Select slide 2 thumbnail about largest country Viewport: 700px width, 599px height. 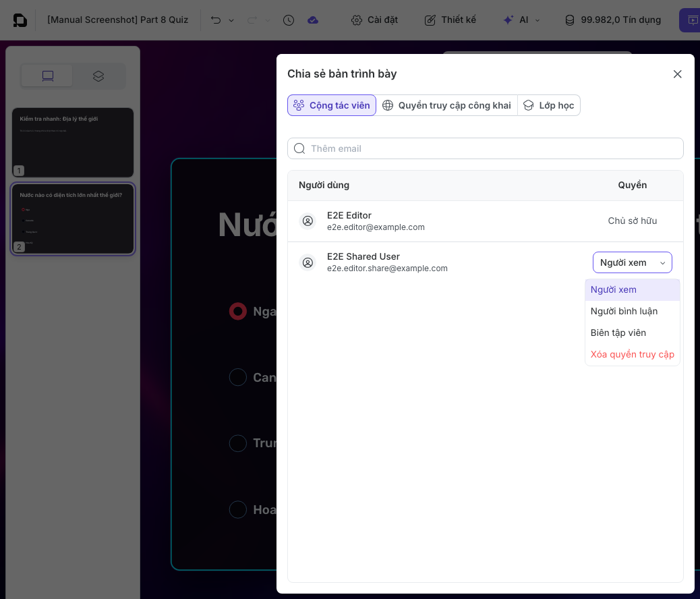[x=73, y=219]
